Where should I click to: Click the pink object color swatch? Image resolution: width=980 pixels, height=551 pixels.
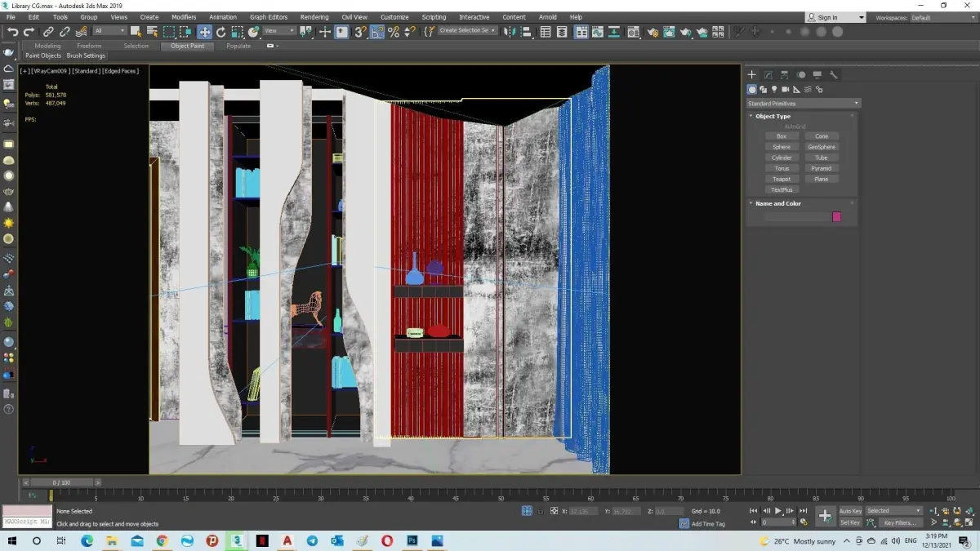click(836, 216)
